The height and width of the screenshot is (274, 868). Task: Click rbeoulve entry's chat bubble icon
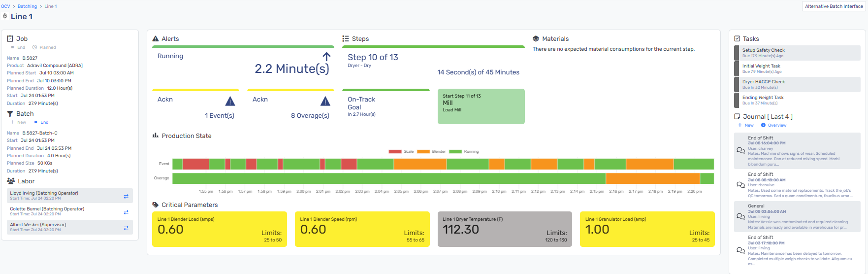pos(740,185)
